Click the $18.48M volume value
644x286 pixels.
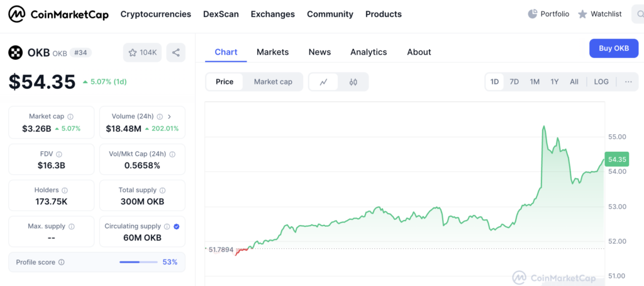(124, 129)
